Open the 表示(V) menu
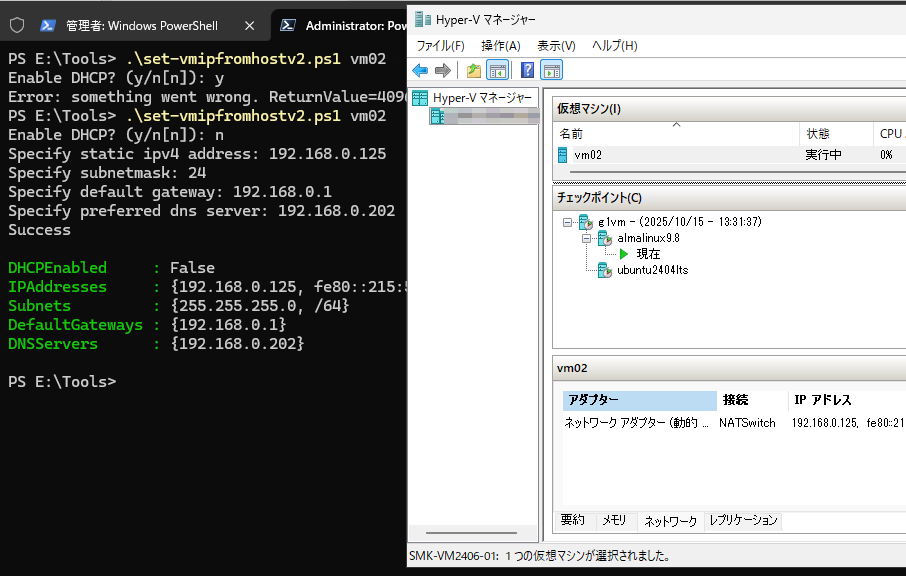The image size is (906, 576). [x=556, y=46]
